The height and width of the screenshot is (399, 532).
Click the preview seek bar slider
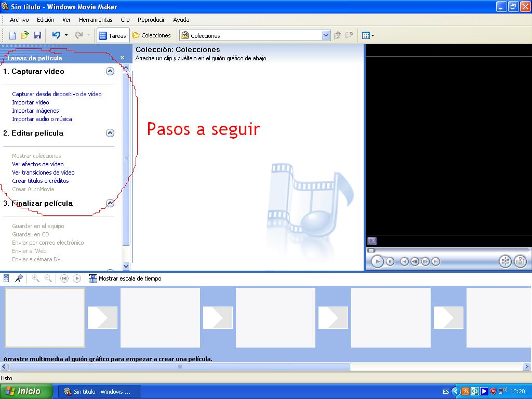[371, 250]
